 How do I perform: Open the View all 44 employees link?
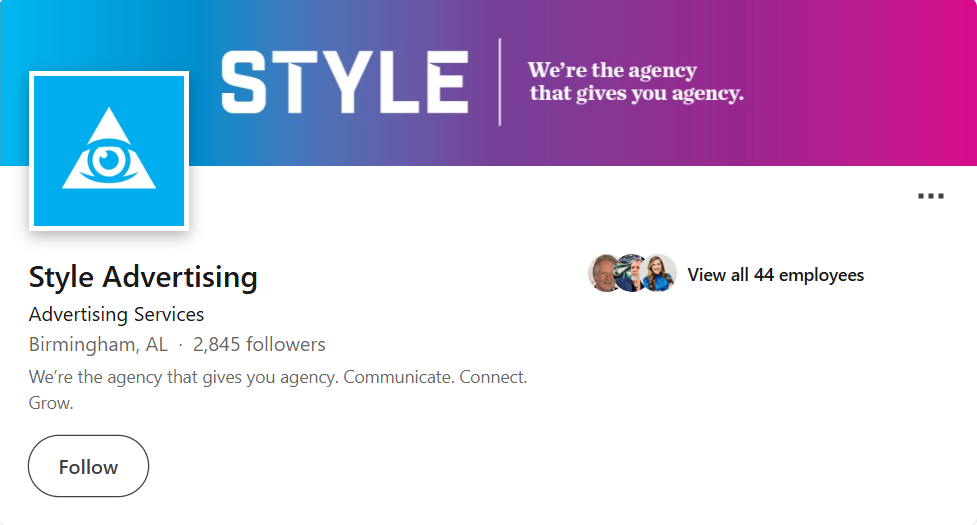click(775, 275)
